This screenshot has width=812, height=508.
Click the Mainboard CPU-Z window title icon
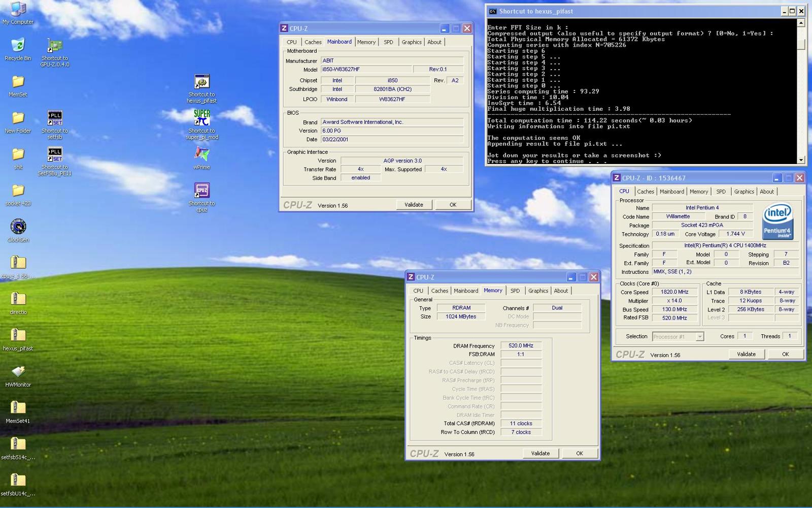coord(284,28)
